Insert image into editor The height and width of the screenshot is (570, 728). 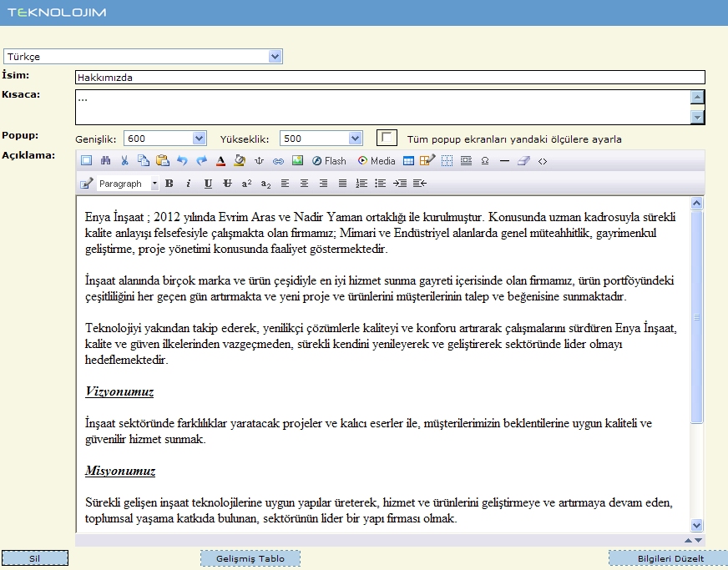(297, 160)
